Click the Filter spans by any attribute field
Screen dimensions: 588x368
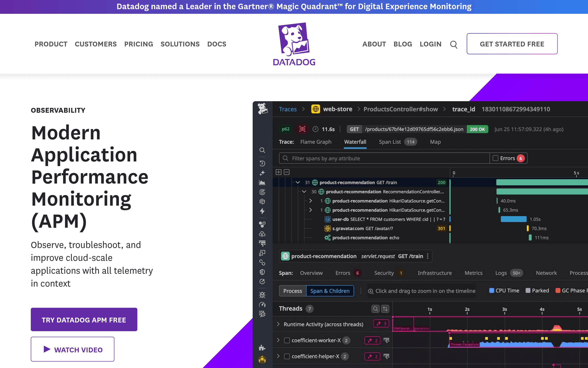pos(384,158)
